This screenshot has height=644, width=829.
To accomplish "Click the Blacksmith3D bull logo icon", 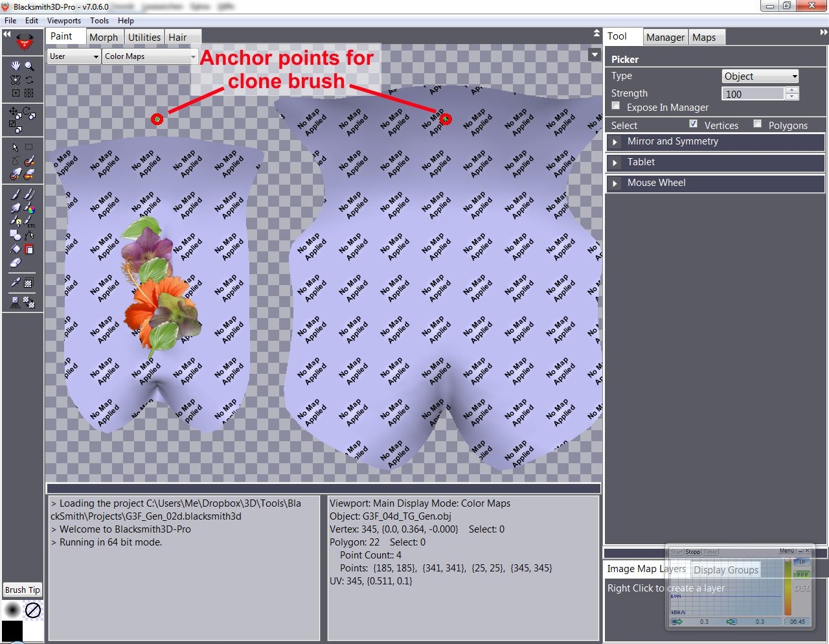I will point(24,42).
